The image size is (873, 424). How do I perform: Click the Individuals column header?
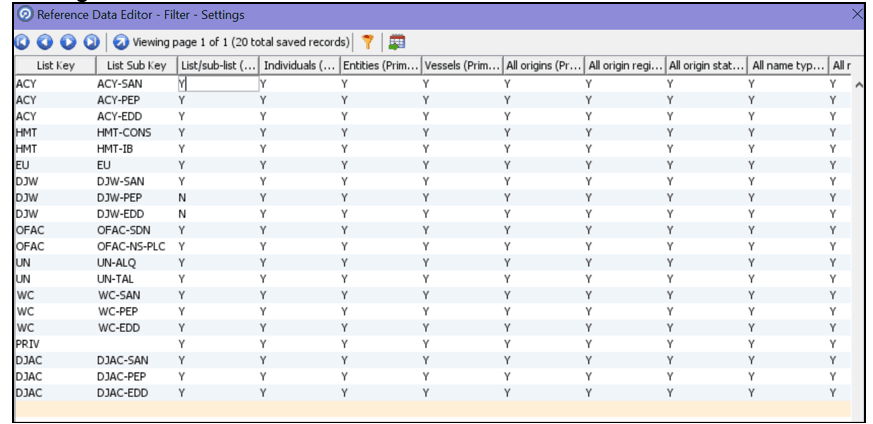[x=300, y=66]
